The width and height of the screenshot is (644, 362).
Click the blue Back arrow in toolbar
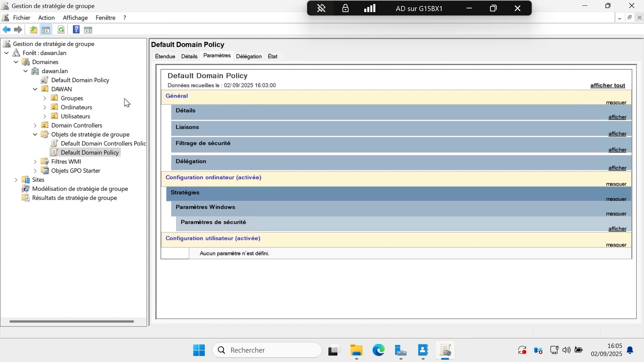(x=6, y=30)
